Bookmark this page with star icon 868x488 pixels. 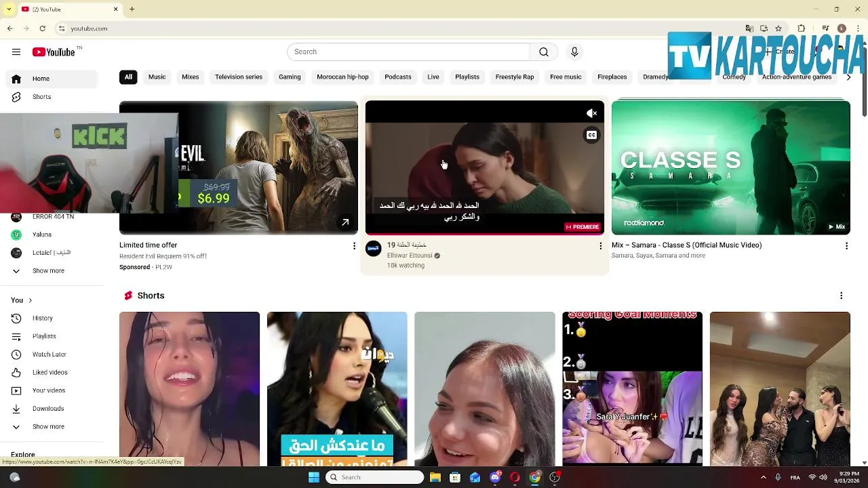tap(778, 28)
